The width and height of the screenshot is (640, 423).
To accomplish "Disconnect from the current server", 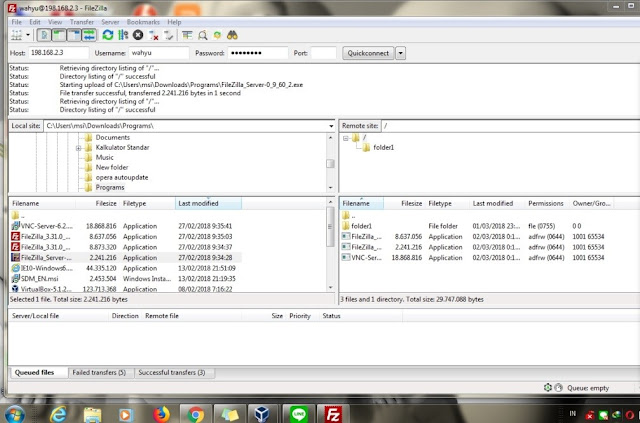I will [x=153, y=35].
